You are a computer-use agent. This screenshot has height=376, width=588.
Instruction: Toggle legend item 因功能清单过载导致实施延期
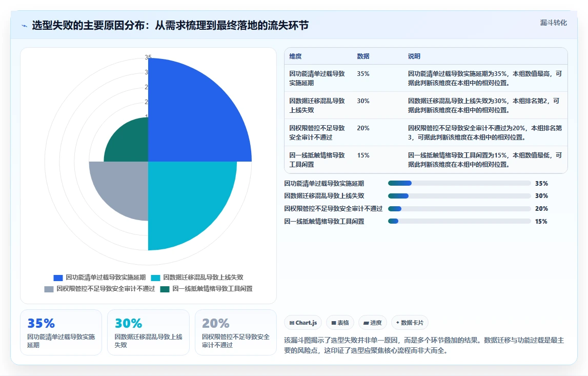pyautogui.click(x=99, y=278)
